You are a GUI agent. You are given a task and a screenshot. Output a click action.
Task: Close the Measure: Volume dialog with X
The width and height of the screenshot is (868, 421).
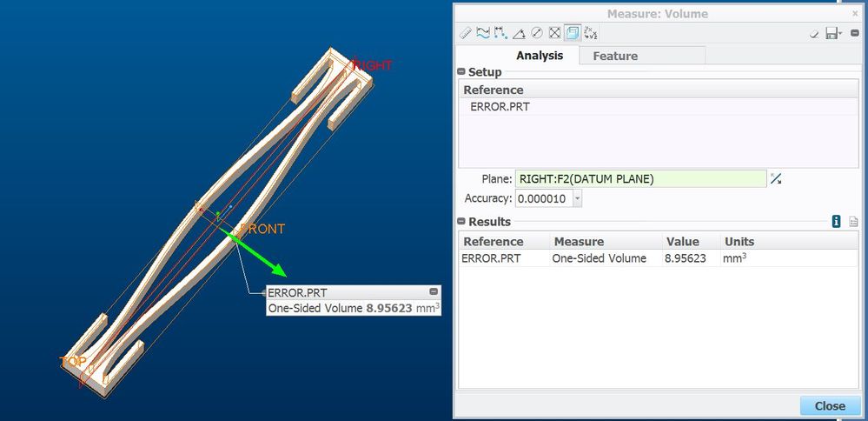855,14
